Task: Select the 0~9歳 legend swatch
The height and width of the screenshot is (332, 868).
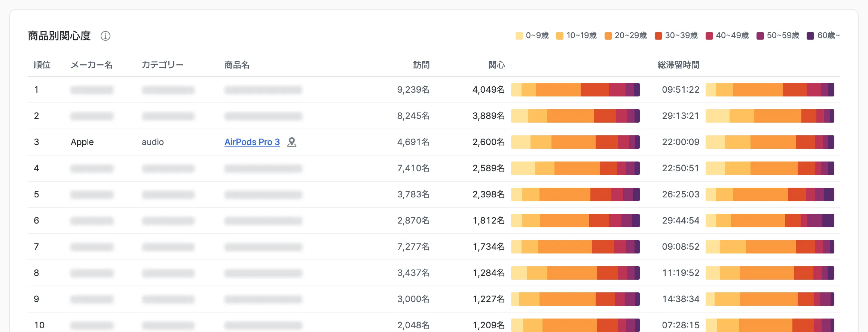Action: coord(519,36)
